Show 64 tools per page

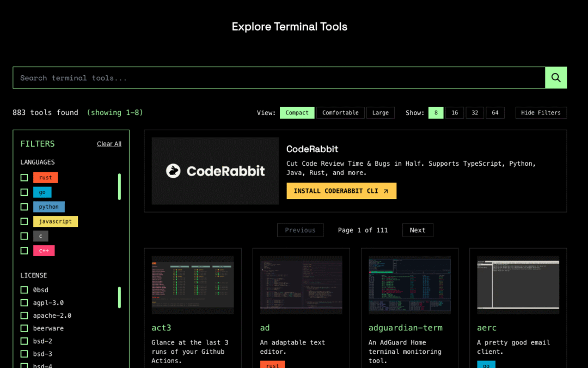(x=495, y=113)
